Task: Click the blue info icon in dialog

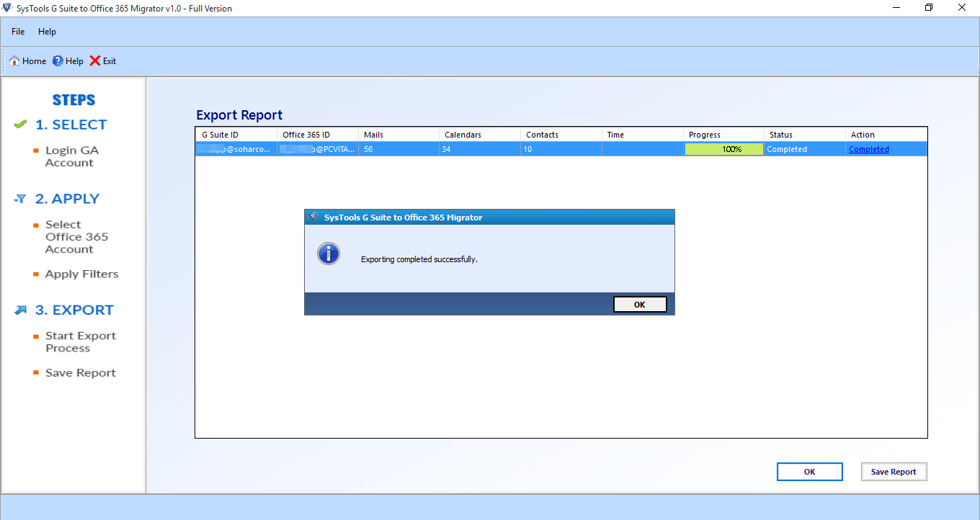Action: click(329, 254)
